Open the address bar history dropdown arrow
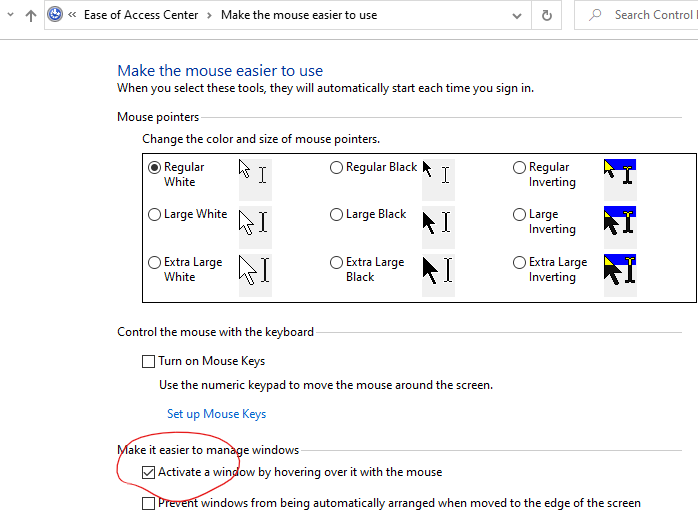Viewport: 698px width, 522px height. (515, 15)
